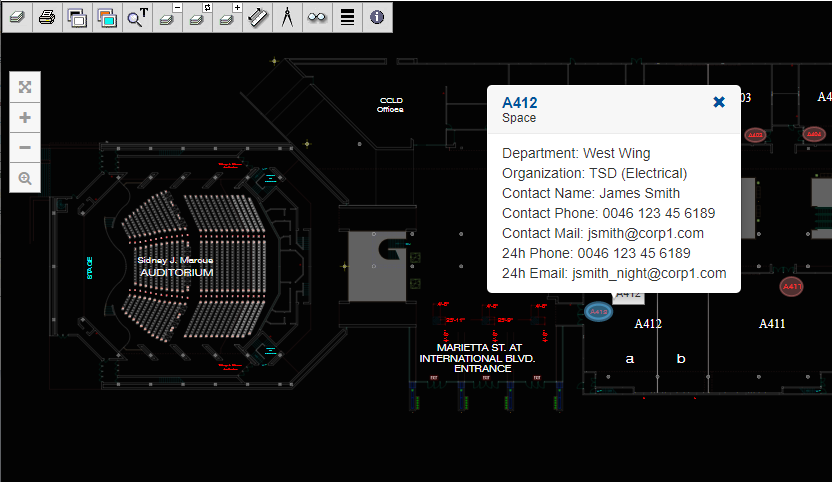Select the compass calibration tool
The width and height of the screenshot is (832, 482).
(x=287, y=17)
